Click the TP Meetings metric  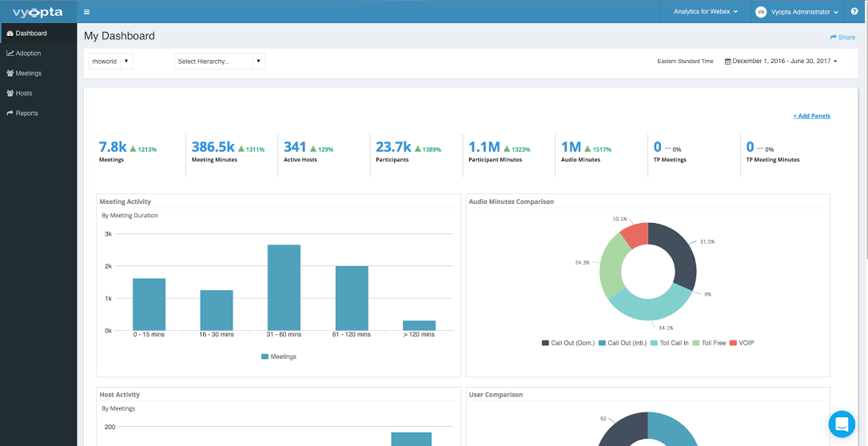670,151
